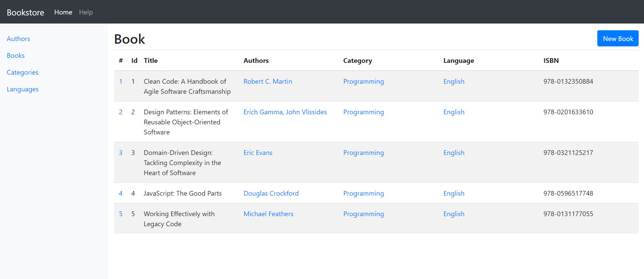This screenshot has width=644, height=279.
Task: Click the Bookstore brand logo text
Action: [26, 12]
